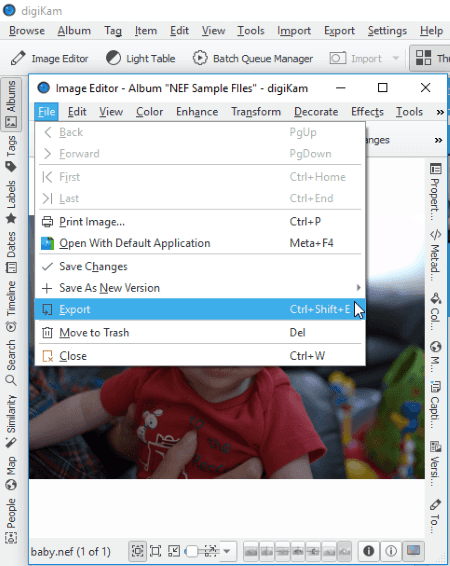Open the Albums left sidebar tab

pyautogui.click(x=11, y=104)
